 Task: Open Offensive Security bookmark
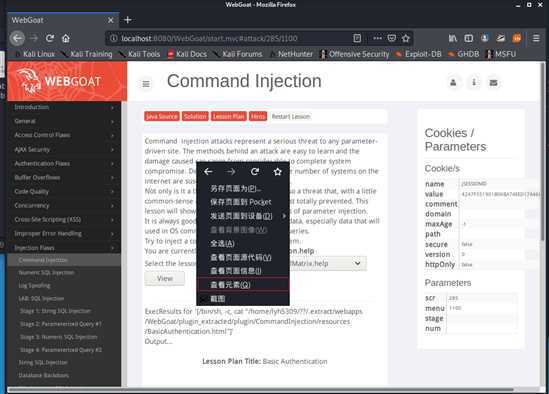[355, 54]
